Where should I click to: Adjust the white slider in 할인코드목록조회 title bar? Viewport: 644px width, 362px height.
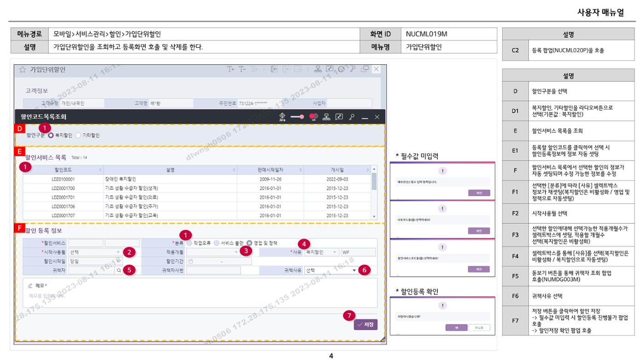click(298, 117)
